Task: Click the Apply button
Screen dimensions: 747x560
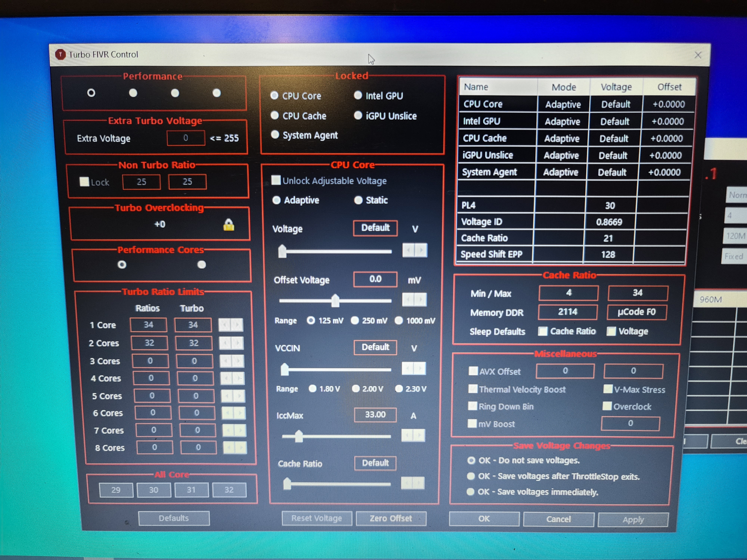Action: click(633, 519)
